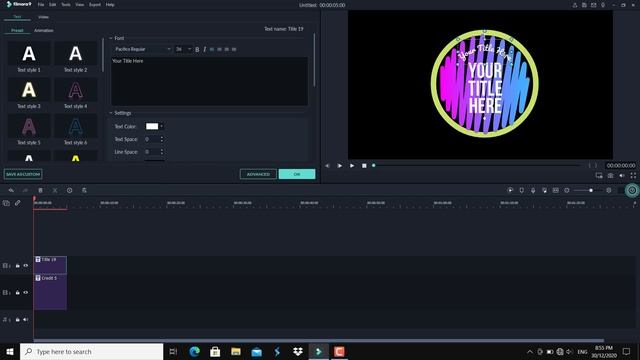Viewport: 640px width, 360px height.
Task: Add a marker with the marker icon
Action: pyautogui.click(x=522, y=190)
